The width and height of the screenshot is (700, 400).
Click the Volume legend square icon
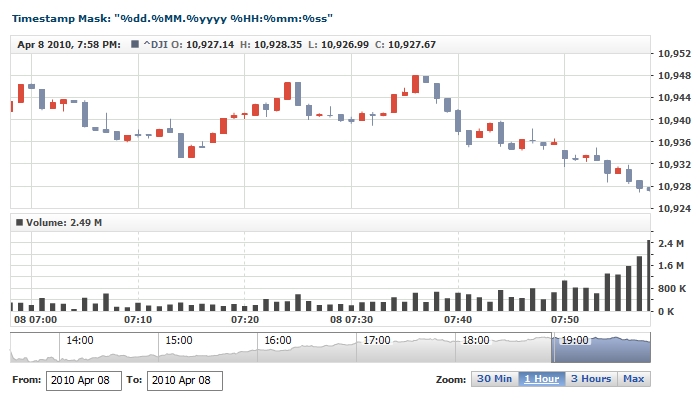click(x=19, y=222)
